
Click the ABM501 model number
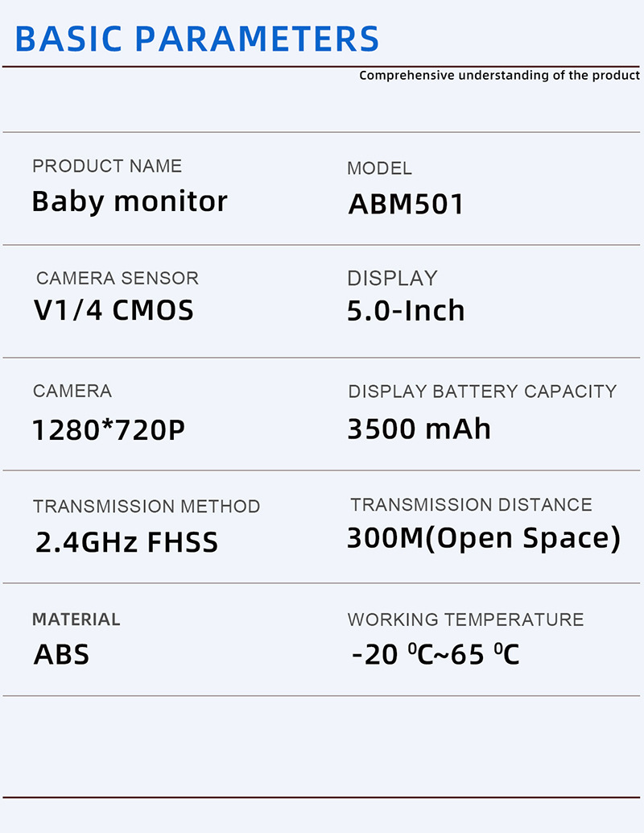407,205
